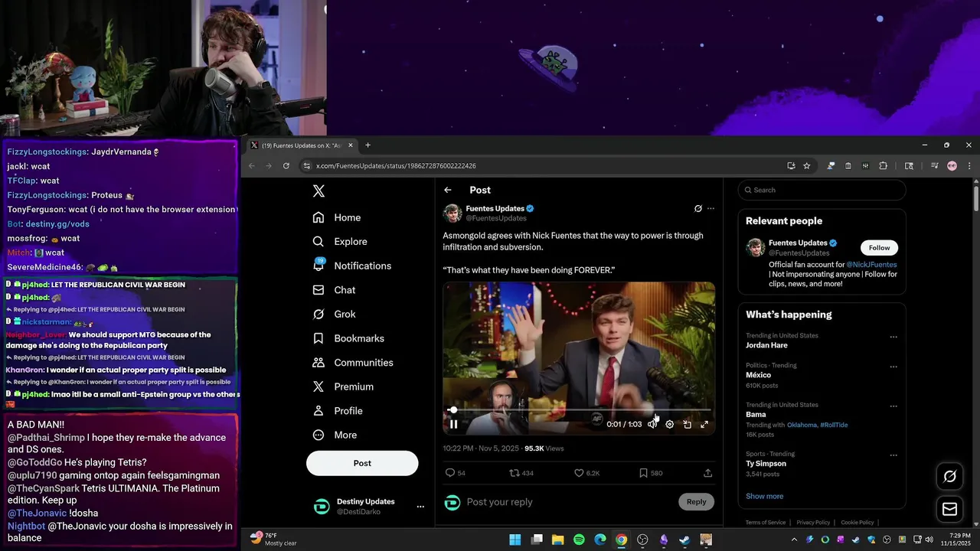The image size is (980, 551).
Task: Open the @NickJFuentes mention link
Action: coord(871,265)
